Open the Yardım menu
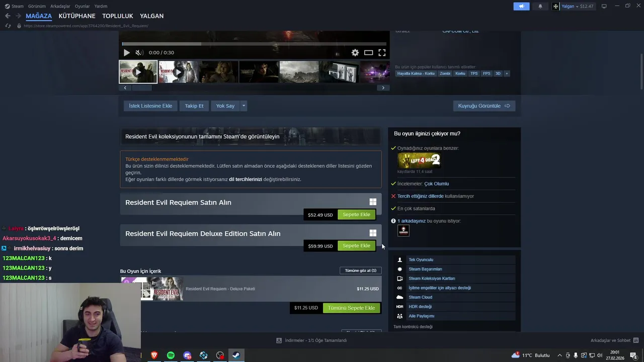 pos(101,6)
